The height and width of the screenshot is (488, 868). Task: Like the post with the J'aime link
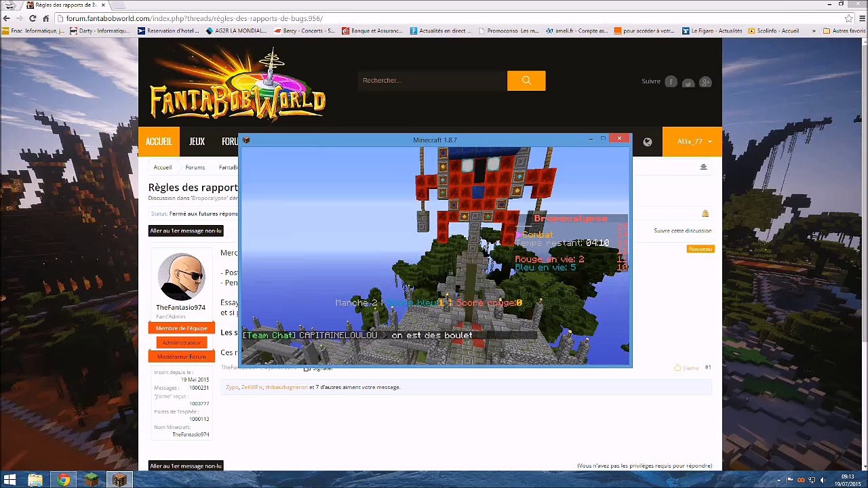tap(687, 368)
